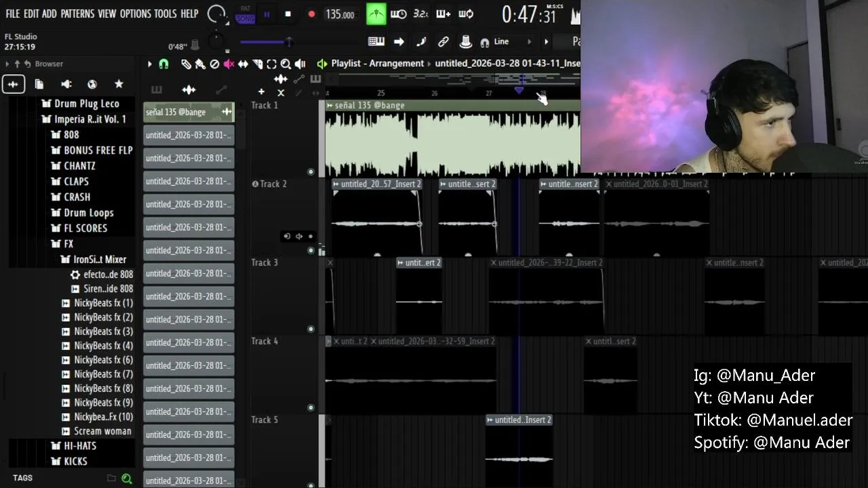Open the online library globe tab

pyautogui.click(x=92, y=84)
